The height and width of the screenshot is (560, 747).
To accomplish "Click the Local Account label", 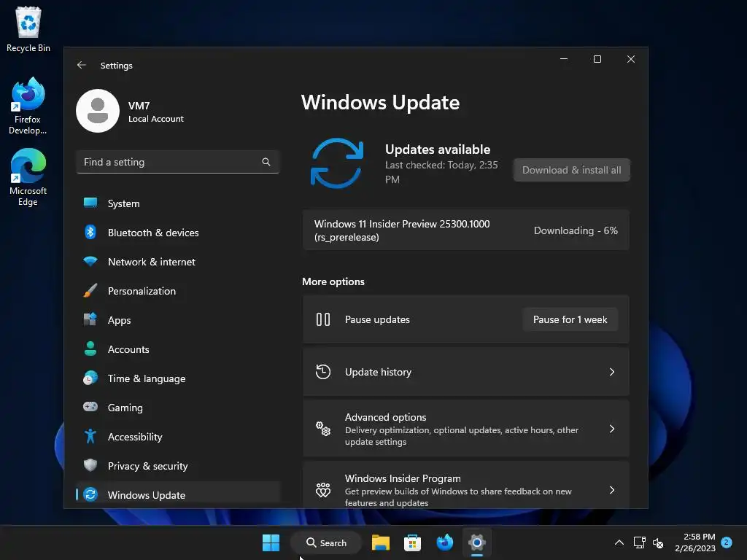I will pyautogui.click(x=156, y=119).
